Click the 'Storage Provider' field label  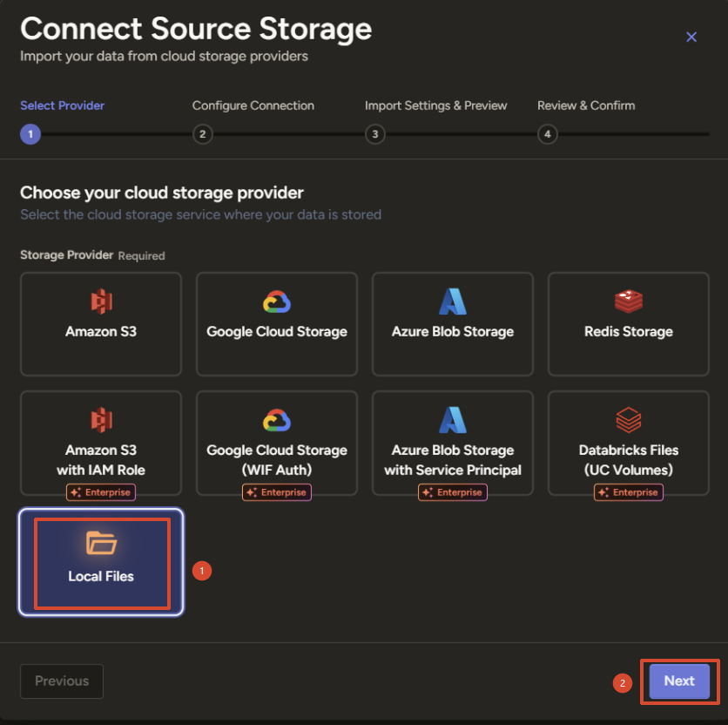66,254
